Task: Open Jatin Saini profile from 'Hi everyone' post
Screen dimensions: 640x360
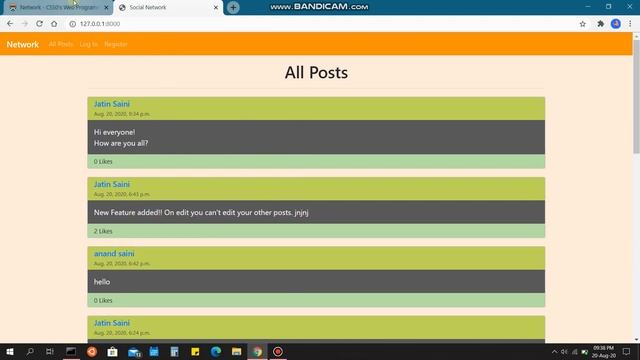Action: pos(112,104)
